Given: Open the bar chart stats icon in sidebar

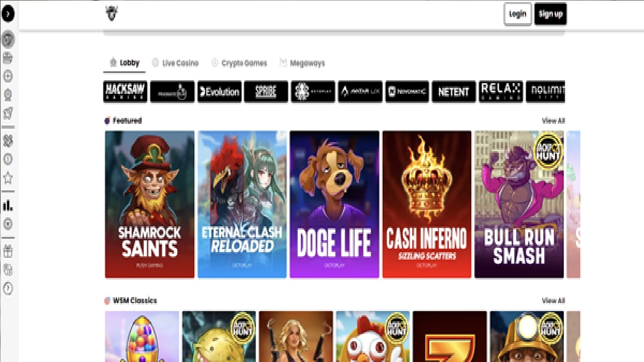Looking at the screenshot, I should click(8, 205).
